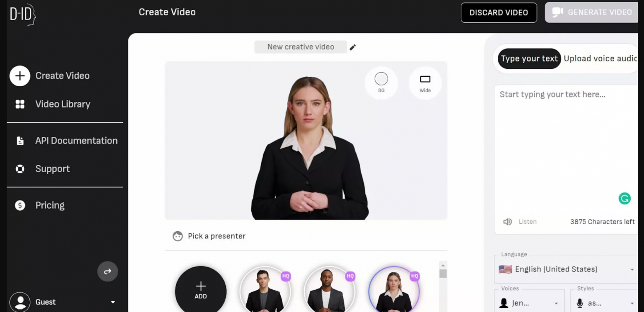Image resolution: width=644 pixels, height=312 pixels.
Task: Click the text input area
Action: point(566,149)
